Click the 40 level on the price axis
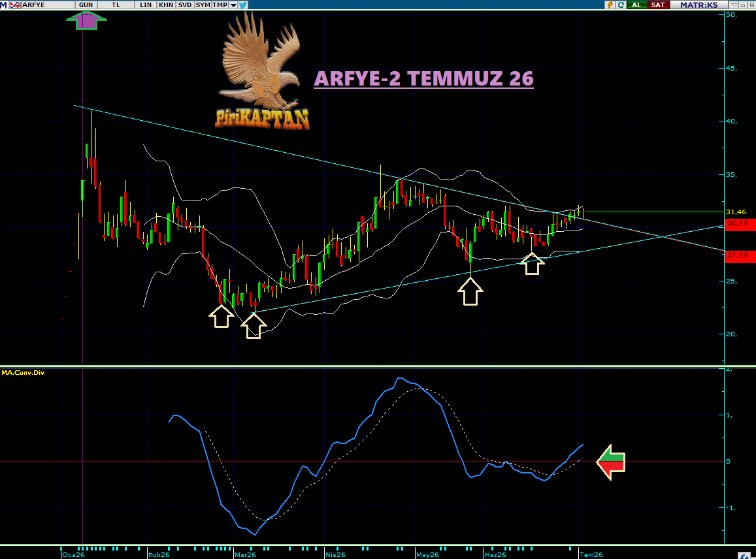Viewport: 756px width, 559px height. 731,121
